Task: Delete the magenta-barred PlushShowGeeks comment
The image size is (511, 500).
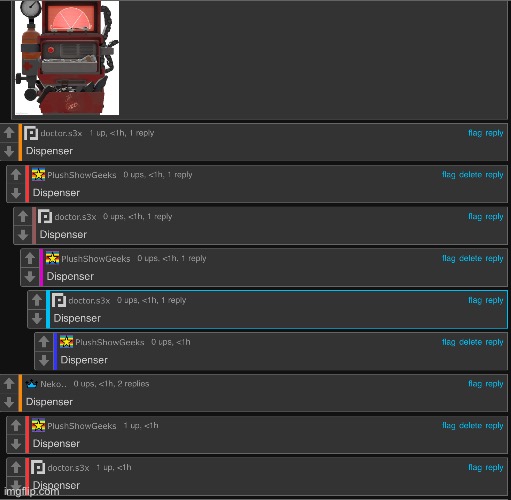Action: (470, 258)
